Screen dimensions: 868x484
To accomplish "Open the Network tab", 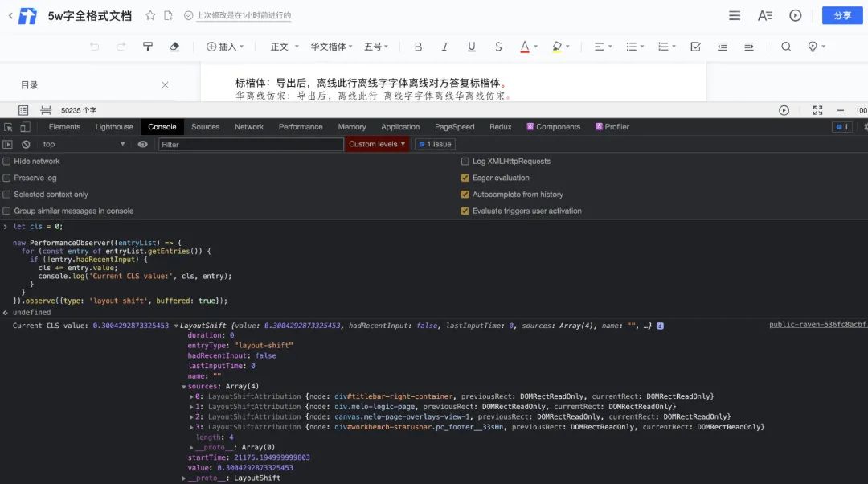I will [249, 127].
